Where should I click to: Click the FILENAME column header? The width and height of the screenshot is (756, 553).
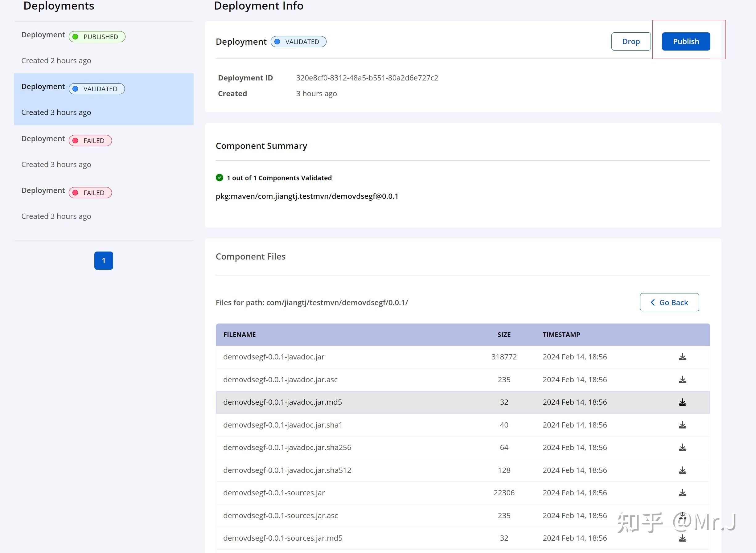(239, 334)
